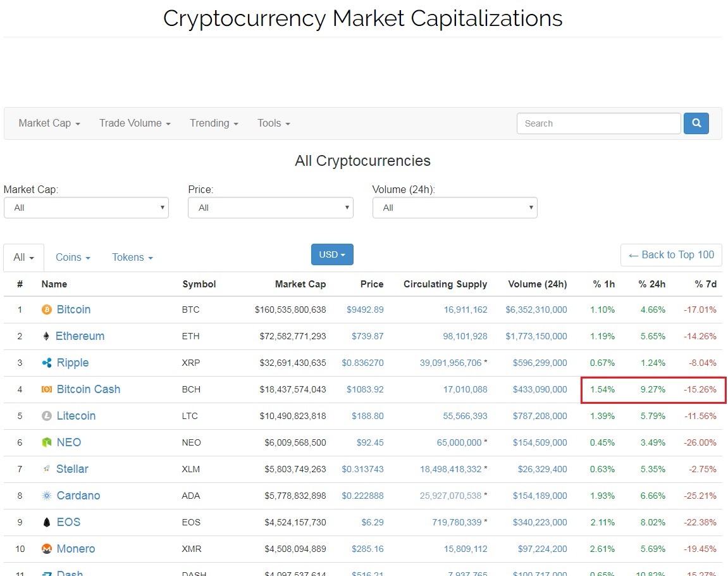
Task: Sort table by Price column header
Action: tap(372, 284)
